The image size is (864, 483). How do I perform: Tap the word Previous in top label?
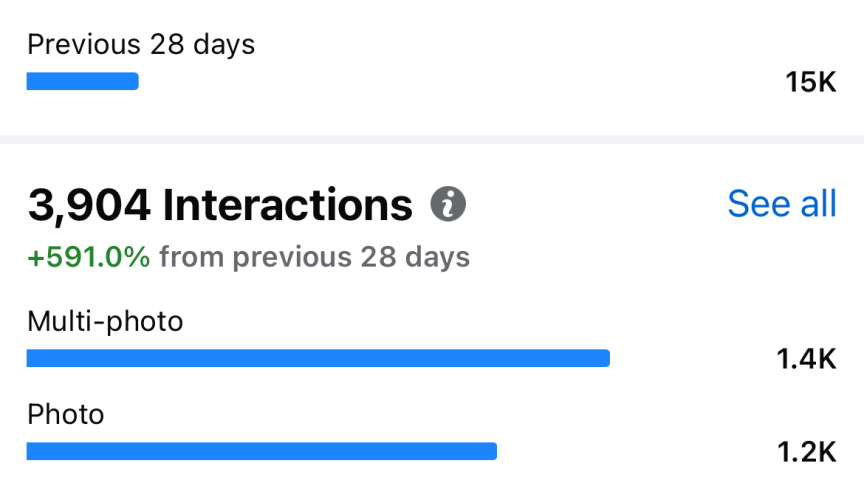[84, 44]
